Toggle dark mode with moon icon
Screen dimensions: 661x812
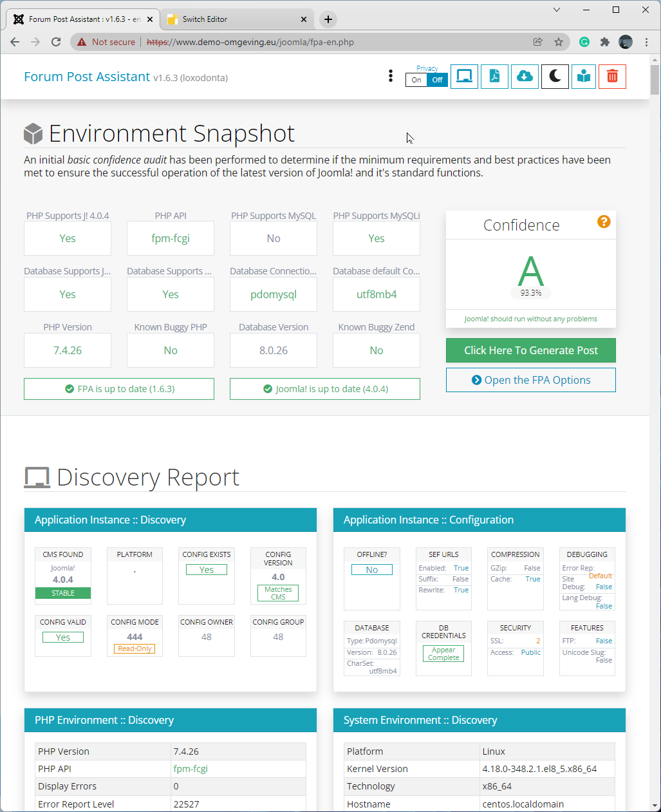(555, 77)
